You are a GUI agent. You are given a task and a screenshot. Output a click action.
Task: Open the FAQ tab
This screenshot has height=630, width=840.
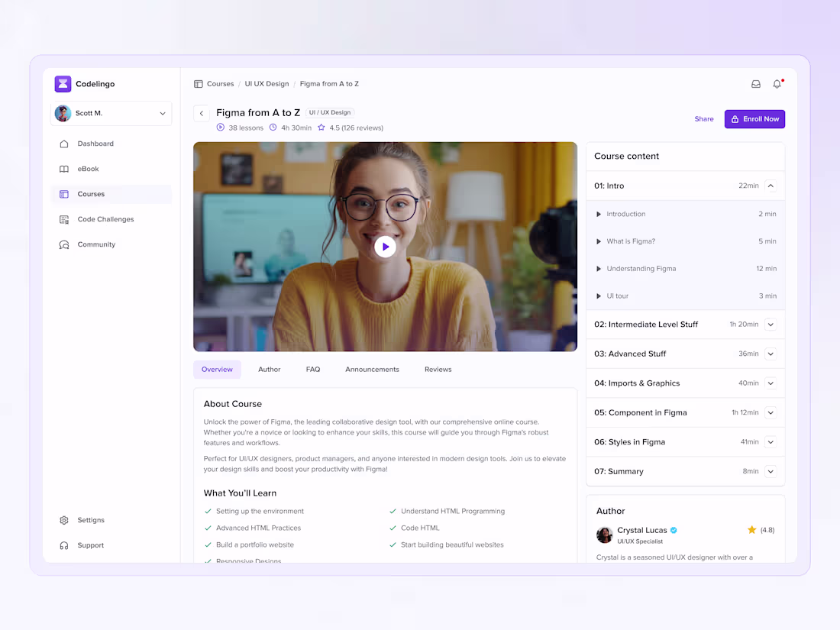point(313,369)
